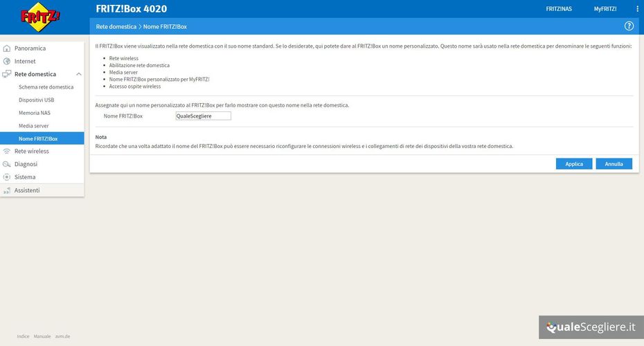Click the Rete wireless signal icon
Viewport: 644px width, 346px height.
[7, 151]
